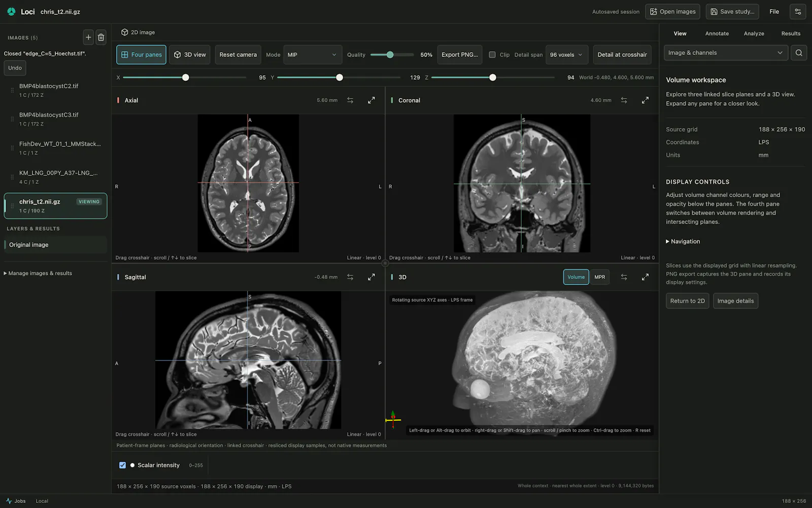Swap orientation icon in Coronal pane
Screen dimensions: 812x508
click(624, 100)
